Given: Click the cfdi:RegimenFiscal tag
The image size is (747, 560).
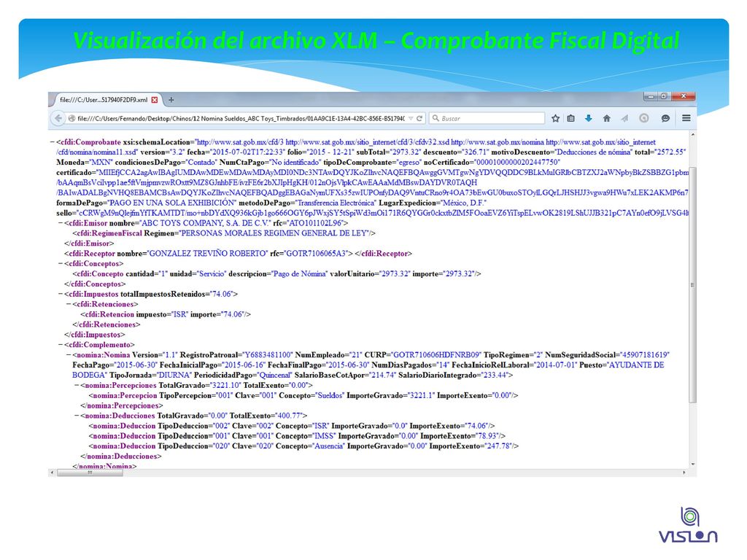Looking at the screenshot, I should [109, 233].
